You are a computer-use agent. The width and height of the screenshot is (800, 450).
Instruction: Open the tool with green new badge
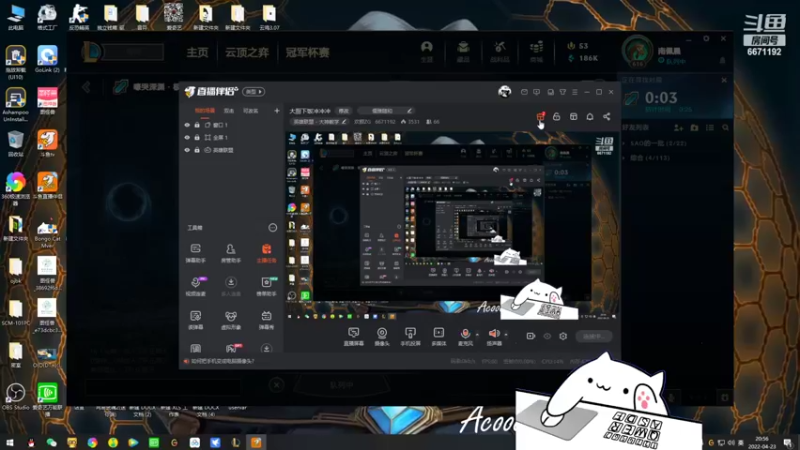(266, 287)
